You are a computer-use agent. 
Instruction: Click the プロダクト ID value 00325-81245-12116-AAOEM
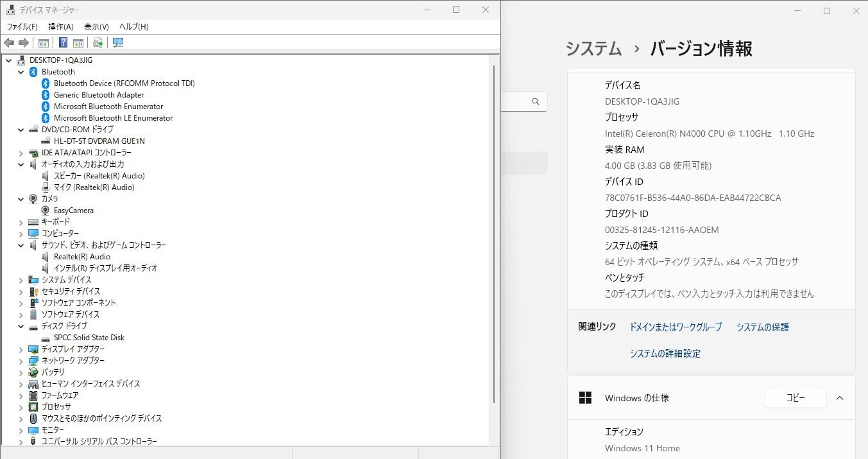coord(662,230)
